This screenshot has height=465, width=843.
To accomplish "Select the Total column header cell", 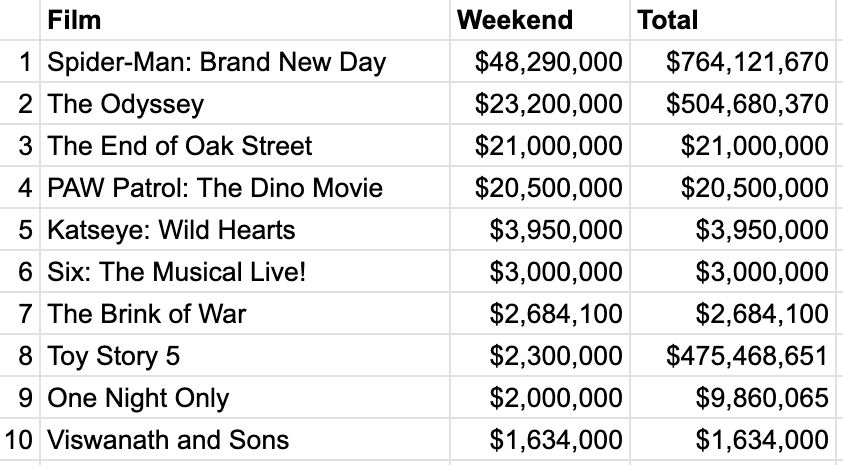I will (732, 20).
